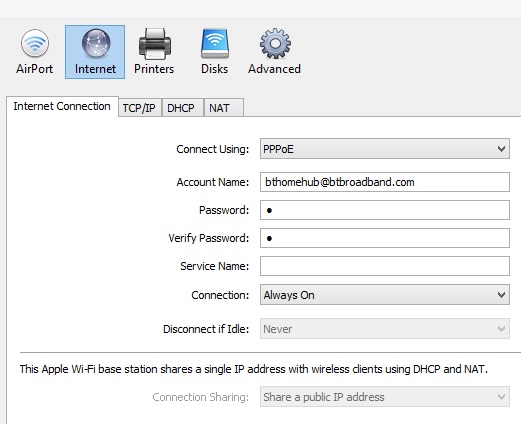The image size is (521, 424).
Task: Switch to the TCP/IP tab
Action: click(139, 108)
